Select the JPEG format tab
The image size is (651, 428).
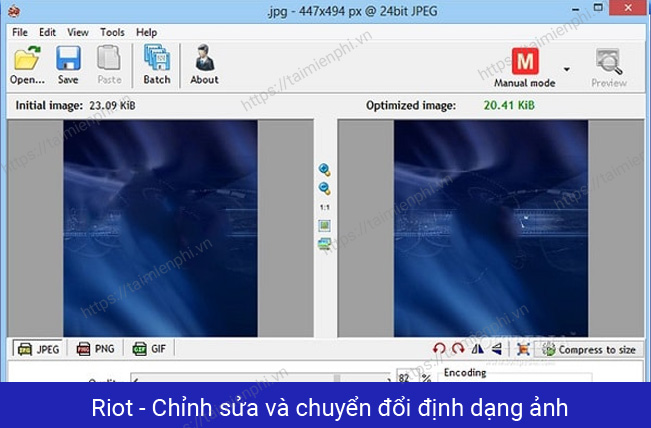click(39, 349)
